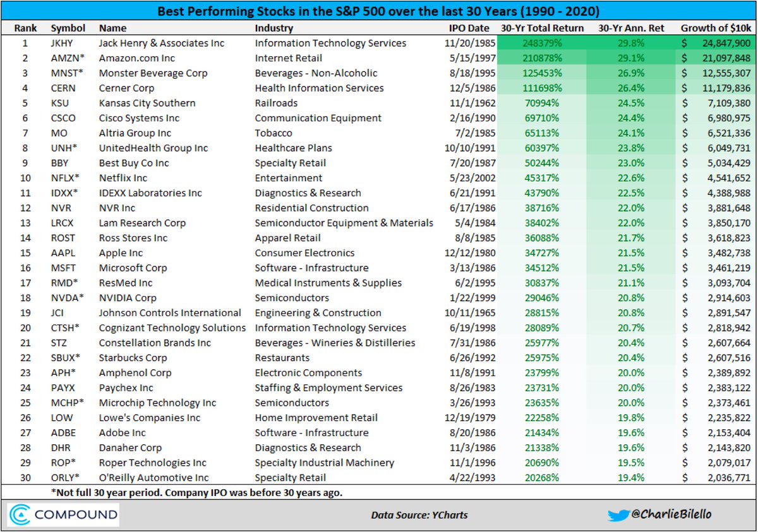Click "O'Reilly Automotive Inc" cell
The image size is (758, 532).
pyautogui.click(x=153, y=478)
